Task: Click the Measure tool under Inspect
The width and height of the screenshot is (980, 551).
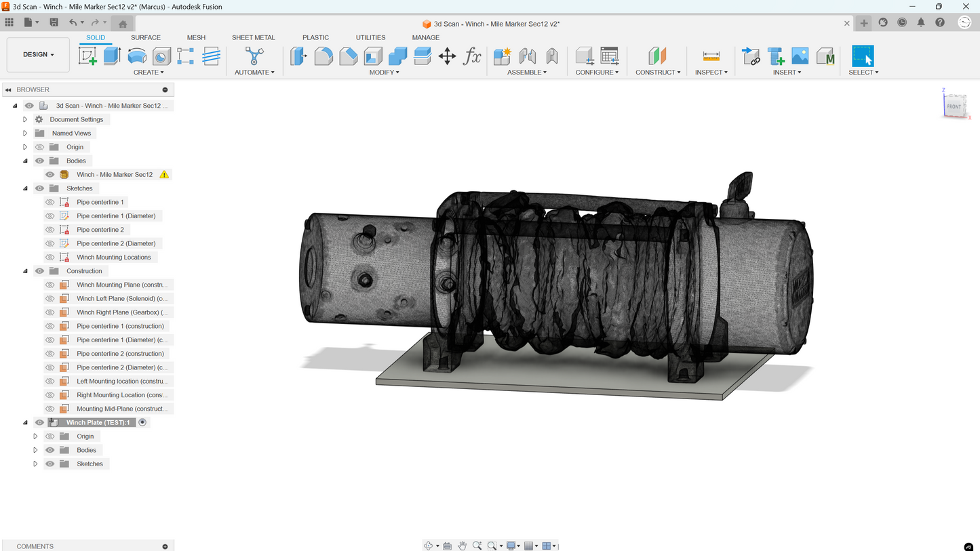Action: [711, 56]
